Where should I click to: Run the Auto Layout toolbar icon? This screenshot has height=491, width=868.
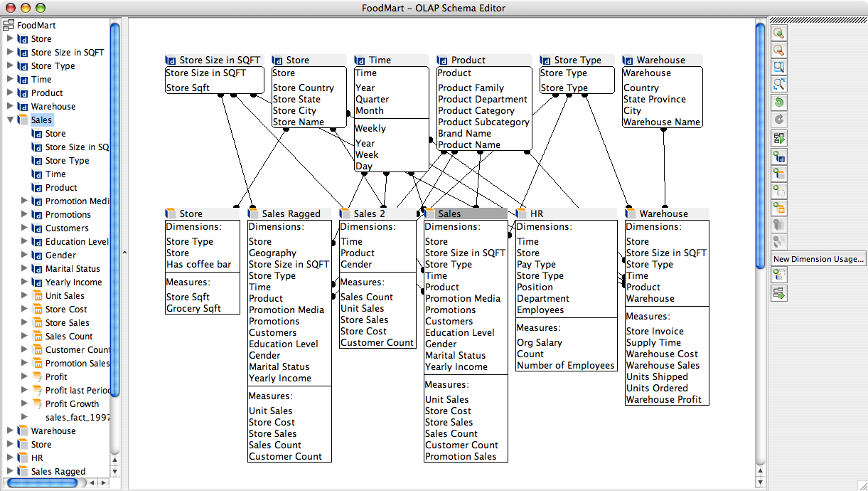point(779,138)
